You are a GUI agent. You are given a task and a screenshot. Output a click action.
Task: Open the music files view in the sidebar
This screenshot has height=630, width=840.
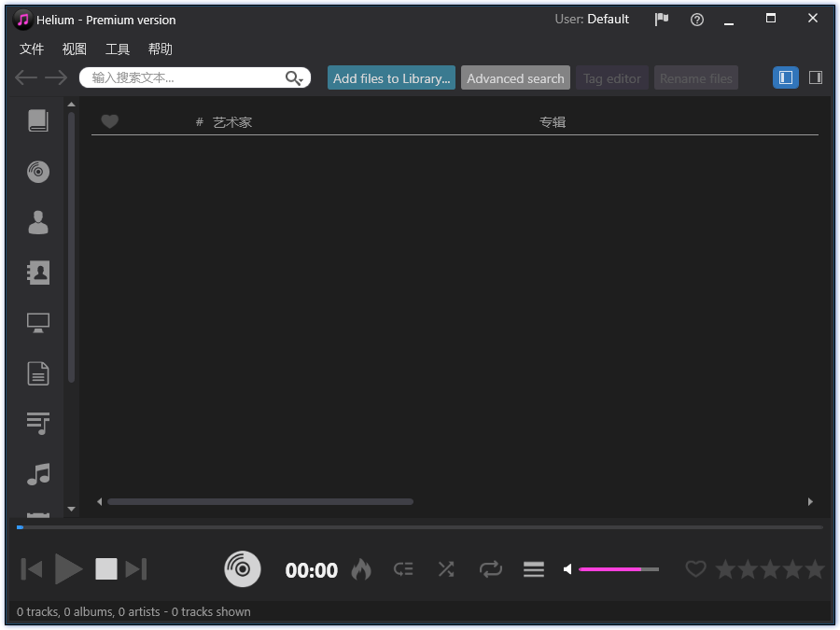coord(37,474)
